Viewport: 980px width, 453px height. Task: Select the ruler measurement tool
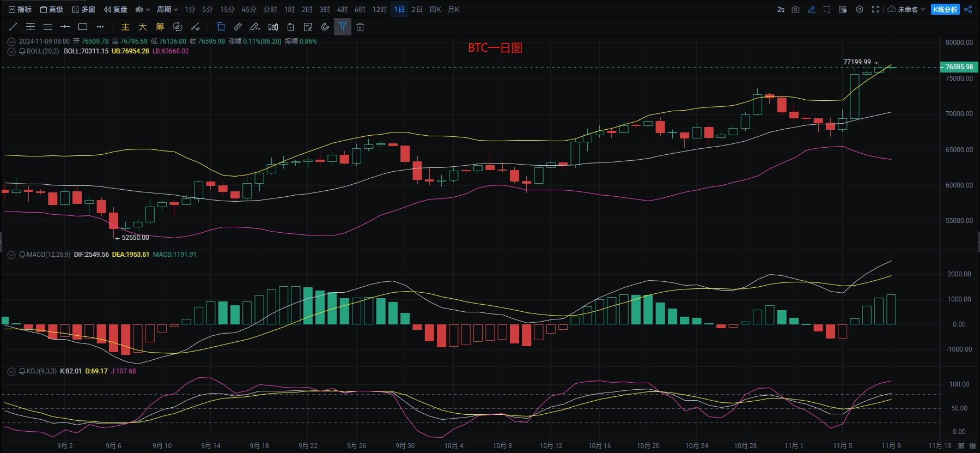pos(238,27)
